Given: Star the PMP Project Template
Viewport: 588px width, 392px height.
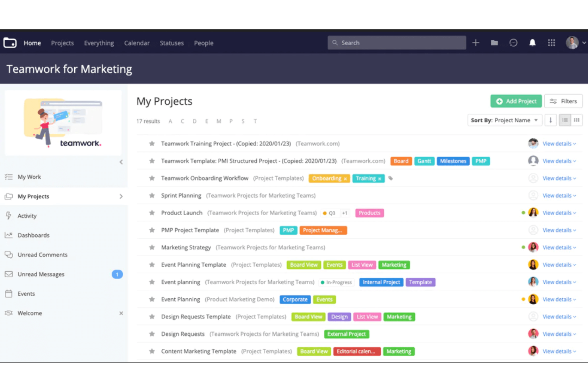Looking at the screenshot, I should click(152, 230).
